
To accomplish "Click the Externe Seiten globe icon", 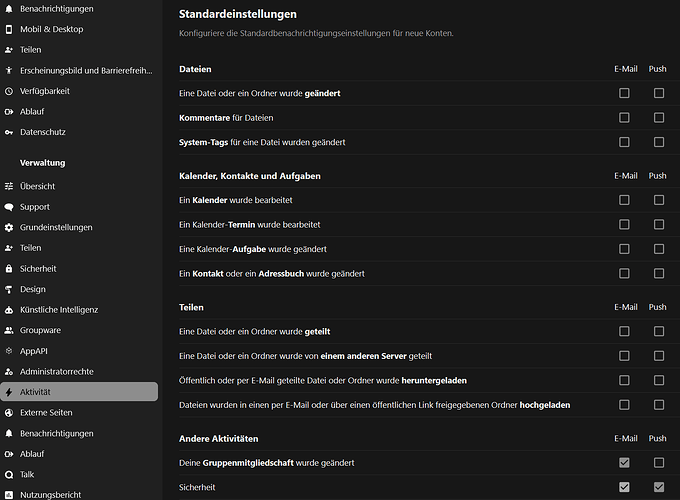I will (9, 413).
